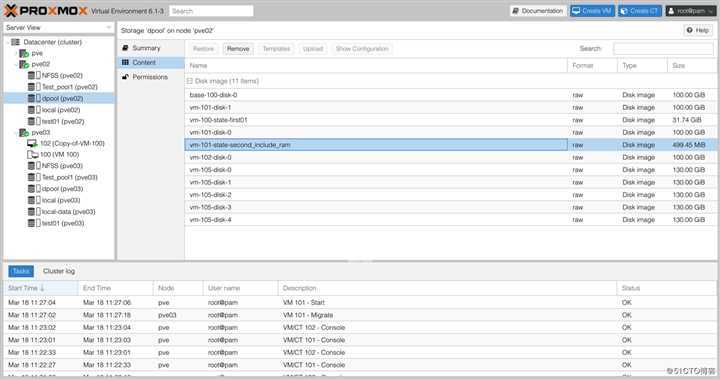Select the pve03 node icon
The image size is (720, 379).
click(24, 132)
